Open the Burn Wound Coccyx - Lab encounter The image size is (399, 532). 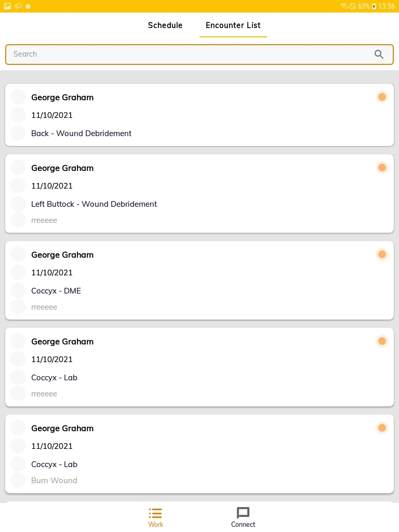(x=199, y=454)
